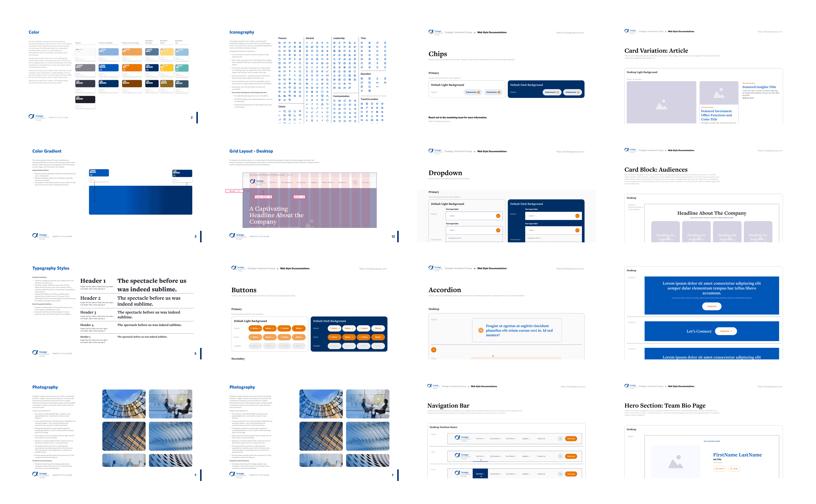Click search icon in Default nav bar row
The width and height of the screenshot is (816, 504).
(x=560, y=439)
